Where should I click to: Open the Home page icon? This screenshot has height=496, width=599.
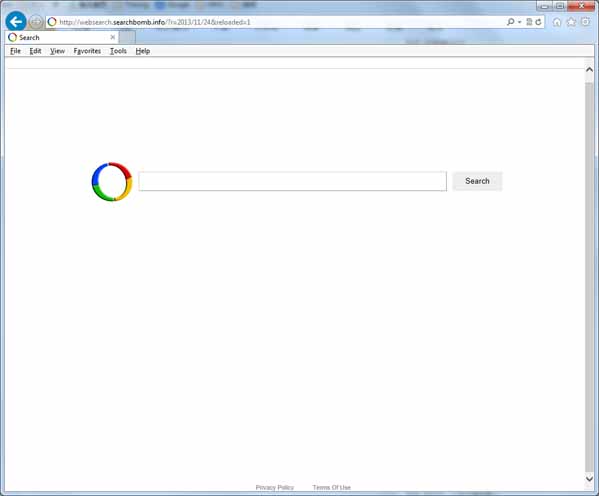point(557,22)
